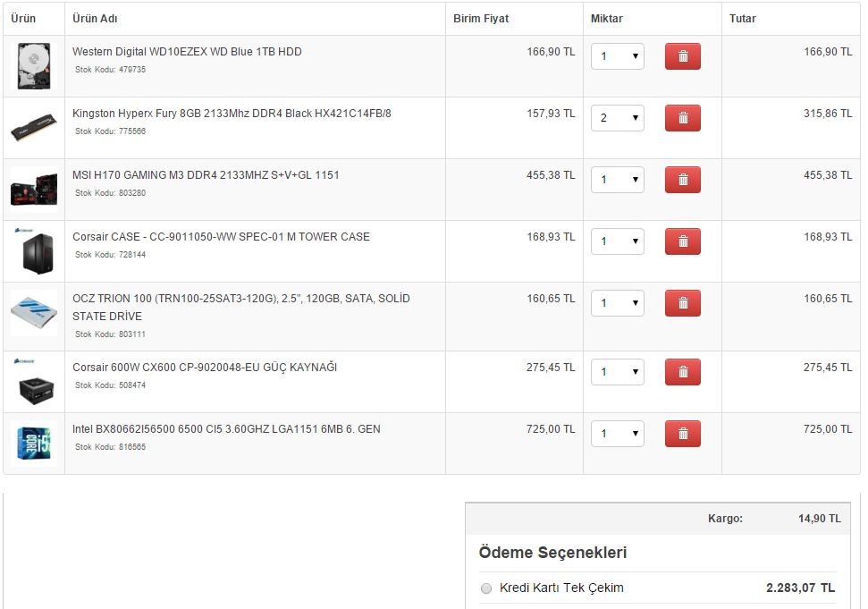Select Stok Kodu: 816565 text

coord(111,447)
